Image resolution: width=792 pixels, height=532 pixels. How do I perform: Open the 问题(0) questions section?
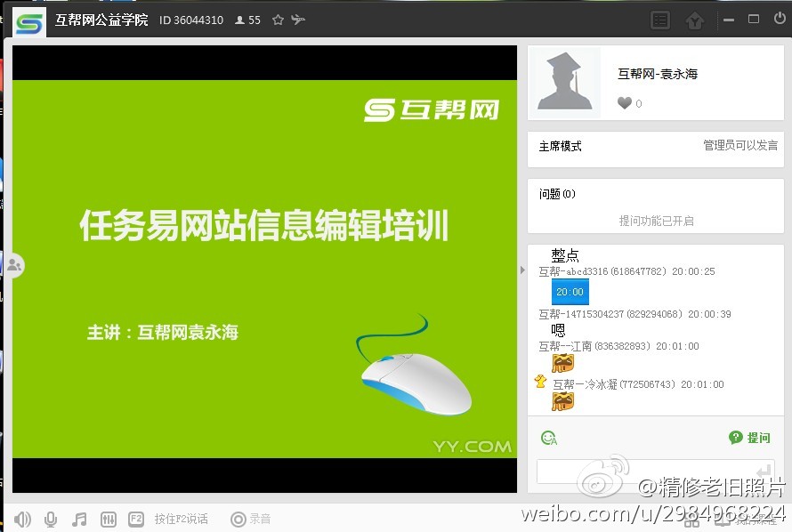tap(557, 194)
